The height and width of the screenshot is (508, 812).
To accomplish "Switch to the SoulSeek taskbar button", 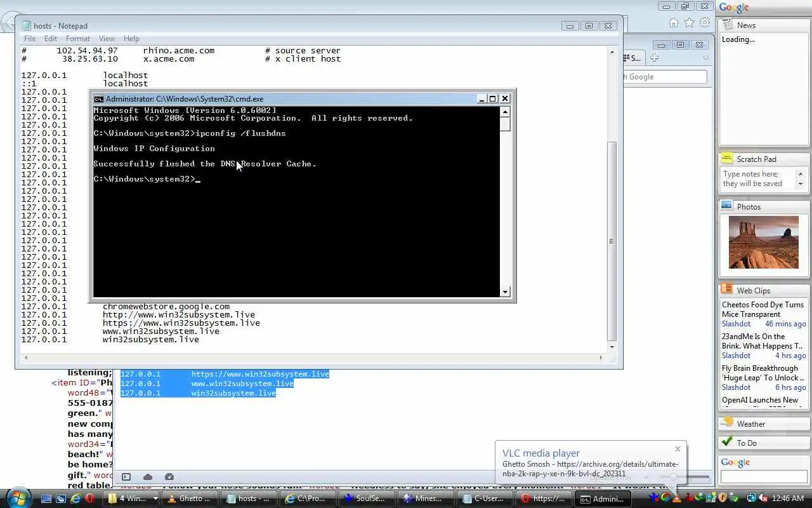I will [367, 498].
